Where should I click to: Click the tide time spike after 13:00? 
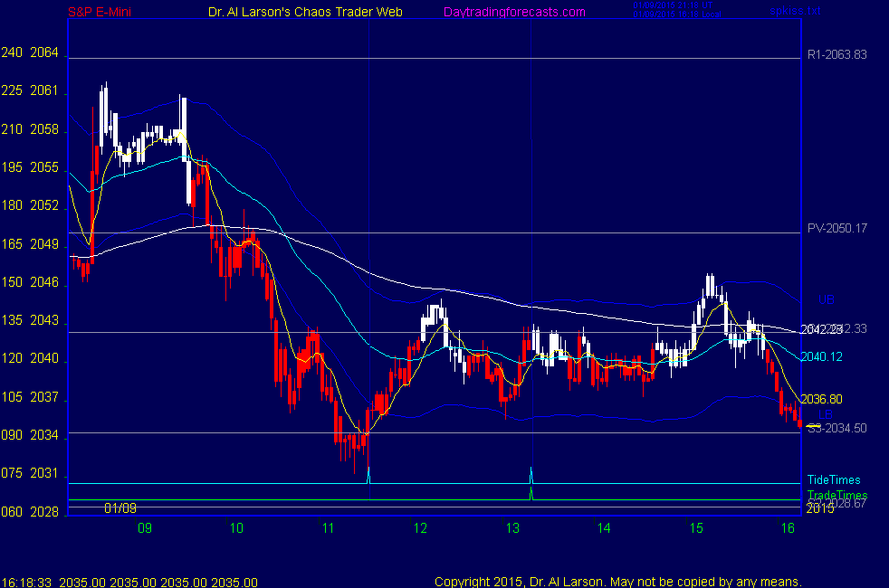[x=531, y=474]
